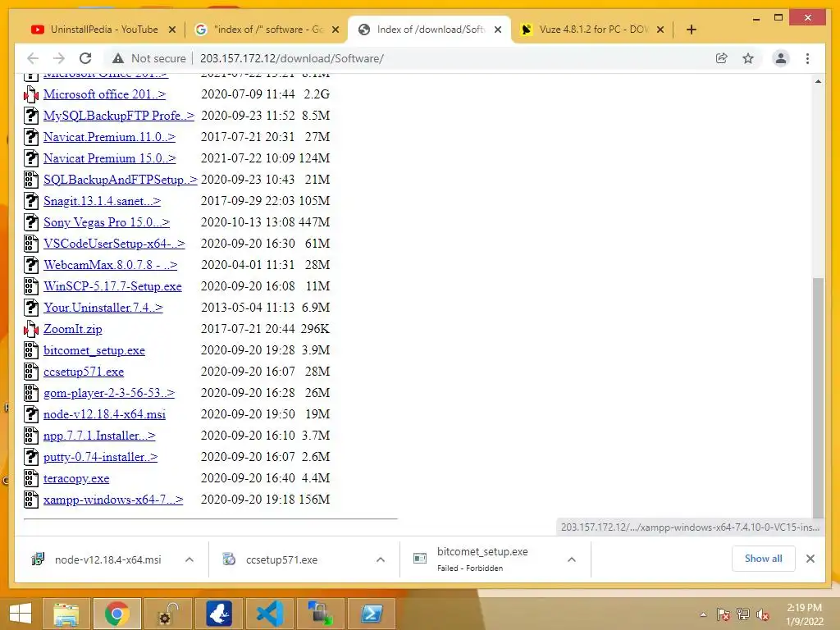This screenshot has width=840, height=630.
Task: Download VSCodeUserSetup-x64 link
Action: [x=114, y=244]
